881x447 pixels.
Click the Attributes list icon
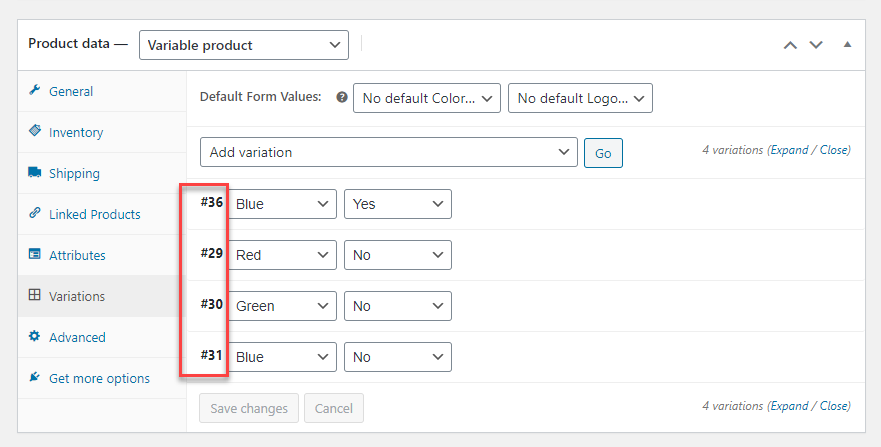tap(35, 254)
